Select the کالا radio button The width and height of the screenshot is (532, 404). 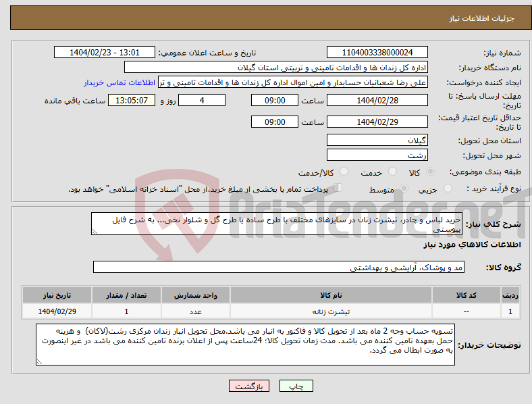(430, 172)
